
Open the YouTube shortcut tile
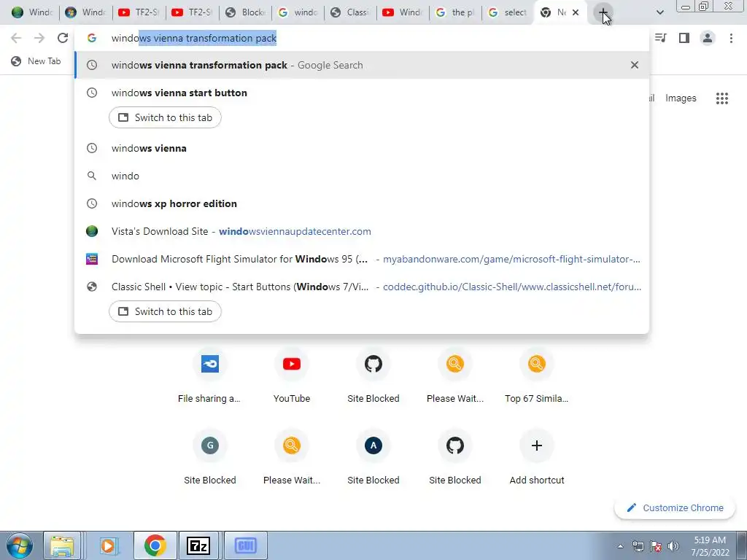292,377
